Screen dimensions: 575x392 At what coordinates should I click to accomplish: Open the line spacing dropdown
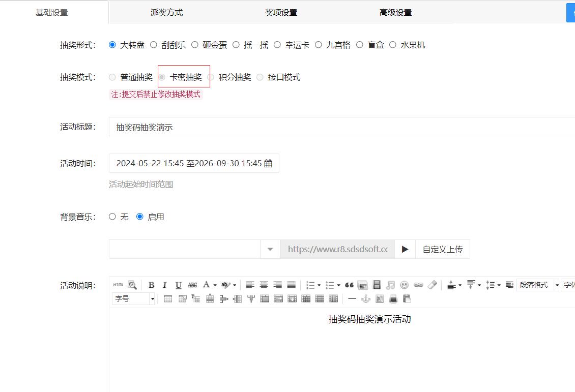499,285
